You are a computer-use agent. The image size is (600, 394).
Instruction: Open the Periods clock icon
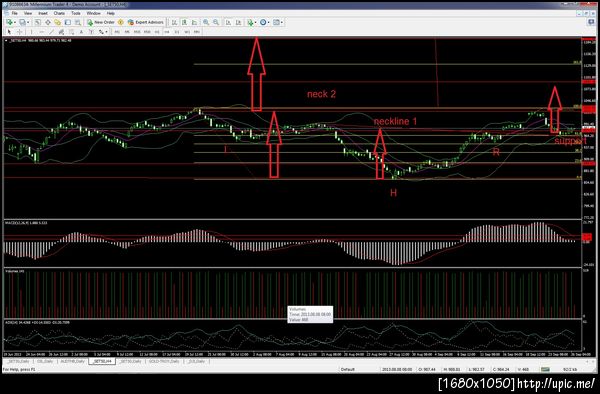point(263,22)
